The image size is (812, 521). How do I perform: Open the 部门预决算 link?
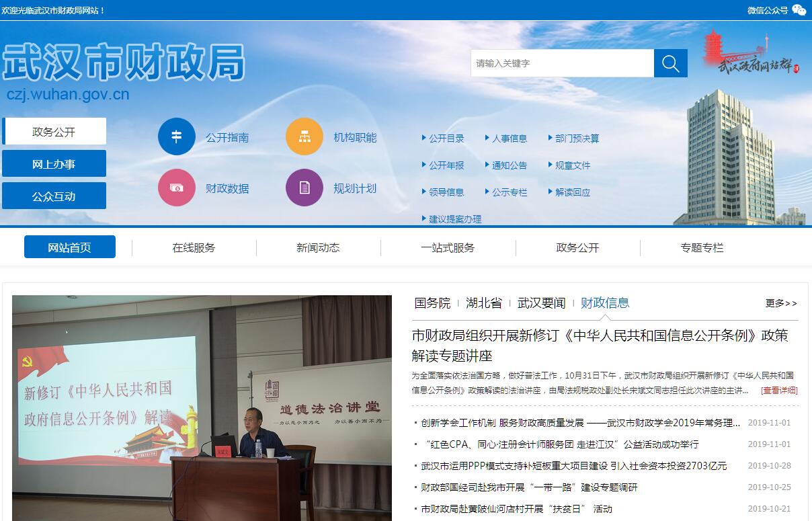tap(577, 138)
